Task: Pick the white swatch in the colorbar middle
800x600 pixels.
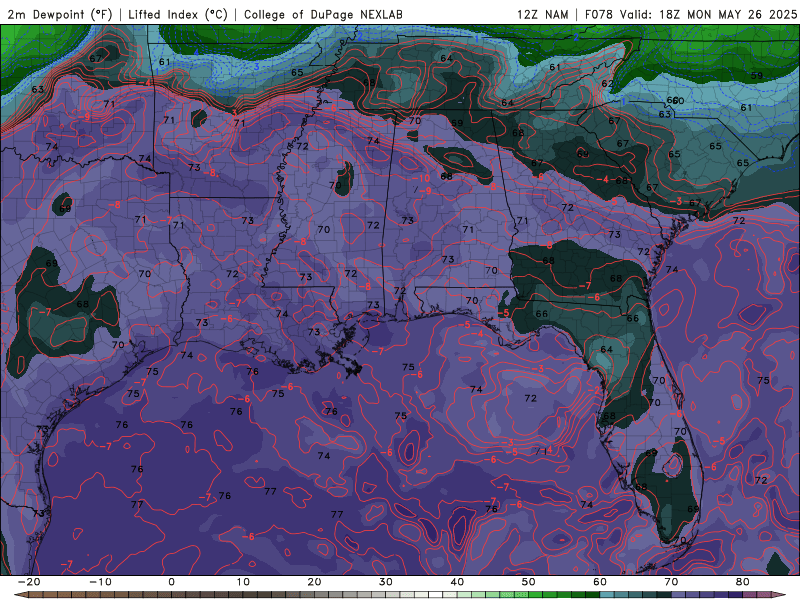Action: pos(436,595)
